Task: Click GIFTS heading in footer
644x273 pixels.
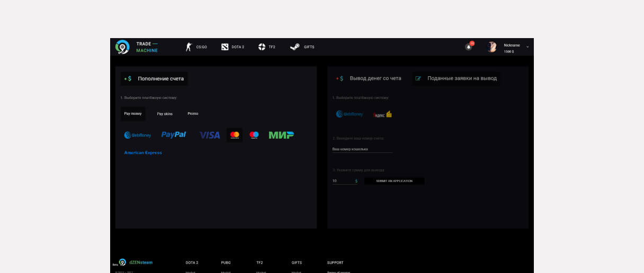Action: tap(297, 262)
